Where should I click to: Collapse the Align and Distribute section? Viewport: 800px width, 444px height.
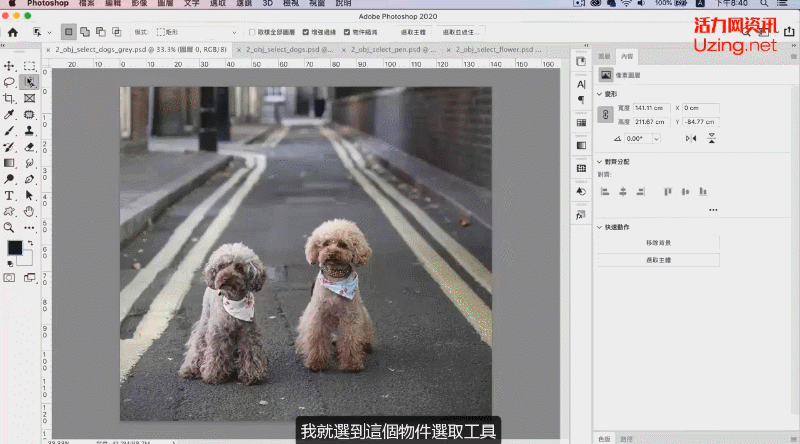599,162
